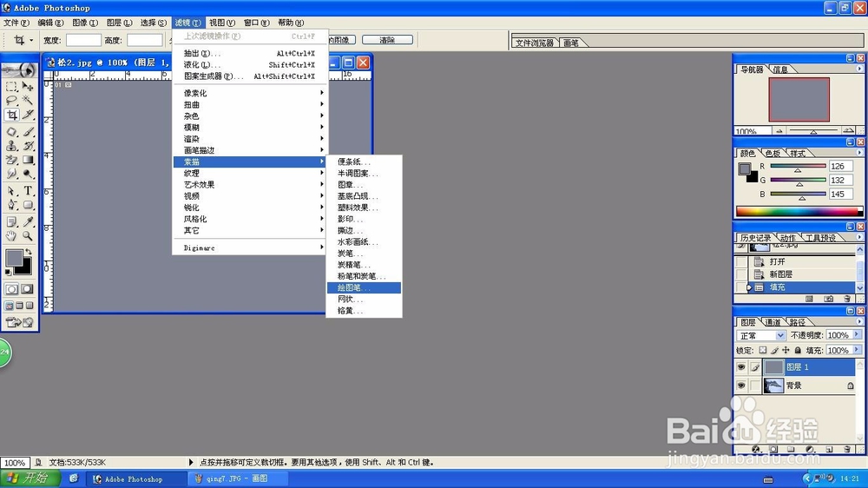This screenshot has width=868, height=488.
Task: Toggle link box on 背景 layer
Action: coord(755,386)
